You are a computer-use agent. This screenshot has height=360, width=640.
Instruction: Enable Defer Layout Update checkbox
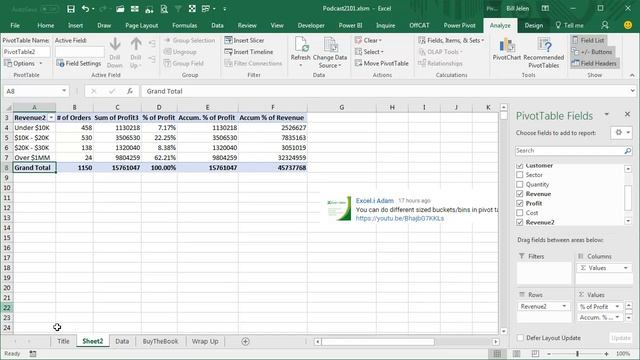point(520,338)
